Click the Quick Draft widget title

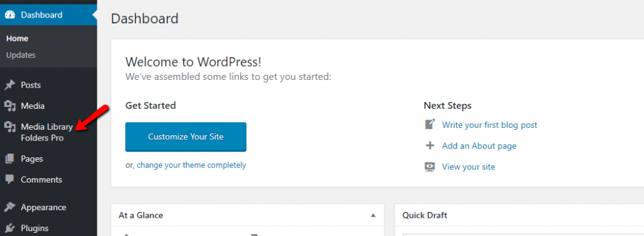pyautogui.click(x=425, y=215)
